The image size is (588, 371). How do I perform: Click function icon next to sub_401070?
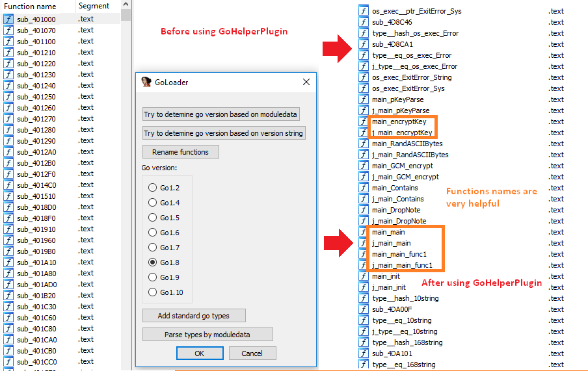[8, 31]
